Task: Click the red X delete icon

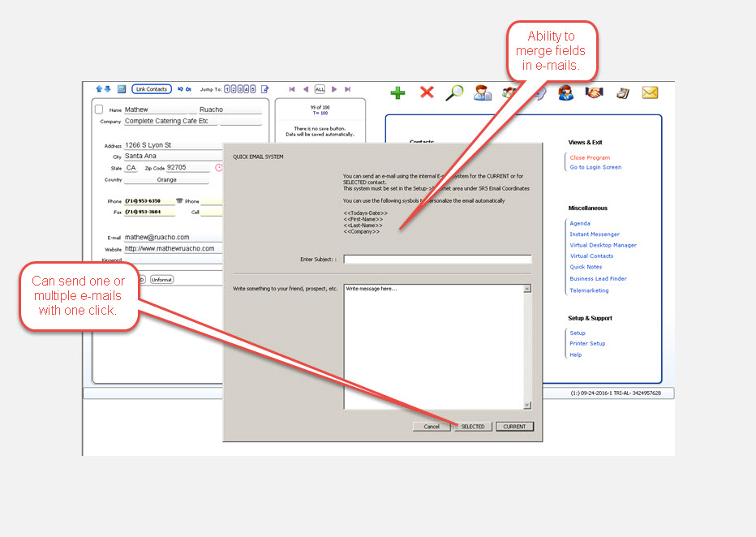Action: 427,92
